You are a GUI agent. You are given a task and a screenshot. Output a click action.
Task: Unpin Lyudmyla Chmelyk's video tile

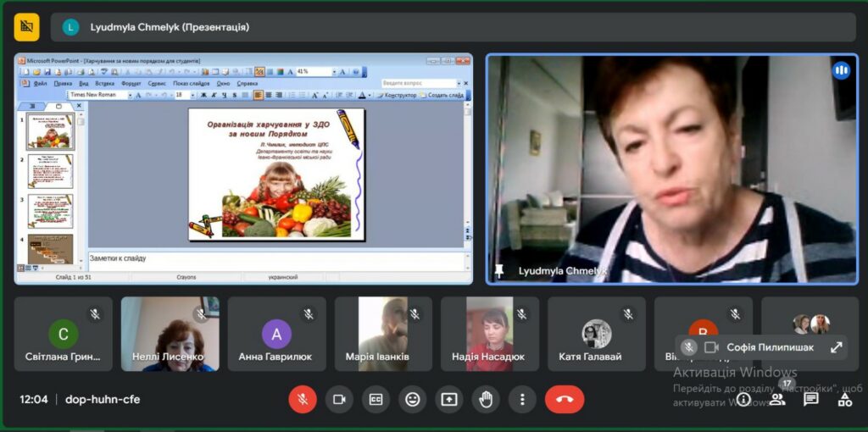point(499,270)
